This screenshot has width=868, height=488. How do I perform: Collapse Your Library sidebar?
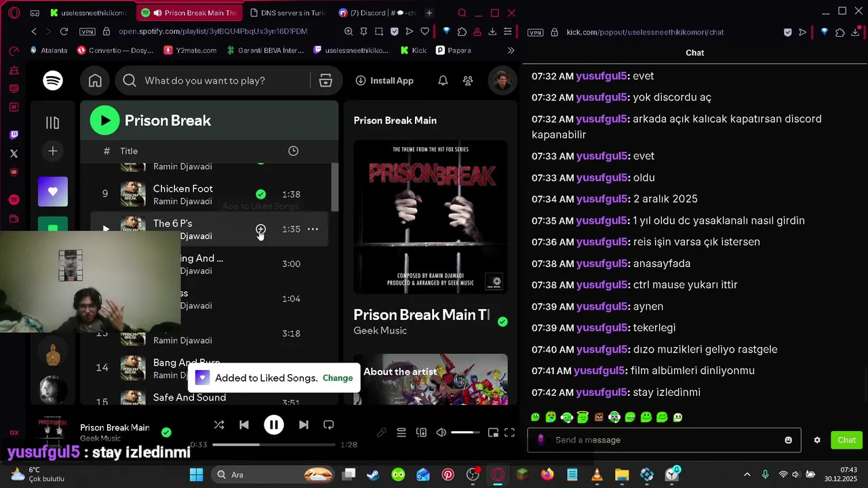coord(53,123)
